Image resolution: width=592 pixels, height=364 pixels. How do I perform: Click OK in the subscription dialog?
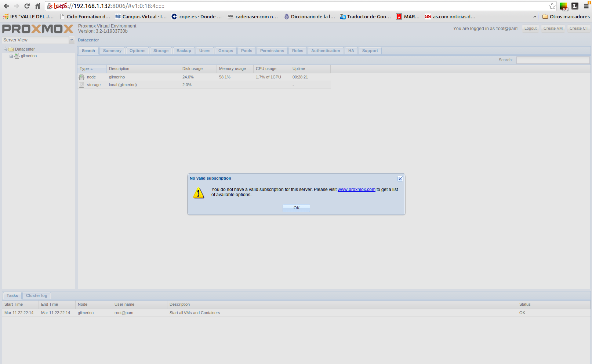(296, 208)
